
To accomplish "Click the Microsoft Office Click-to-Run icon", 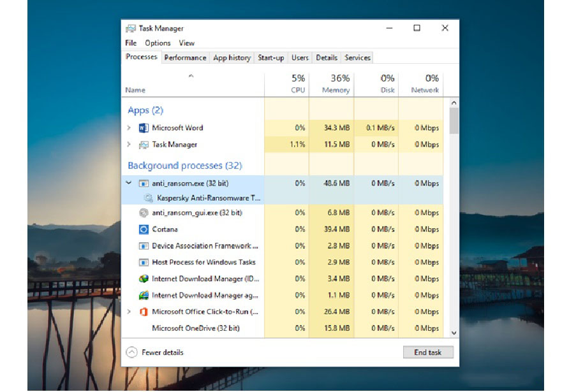I will click(x=144, y=312).
